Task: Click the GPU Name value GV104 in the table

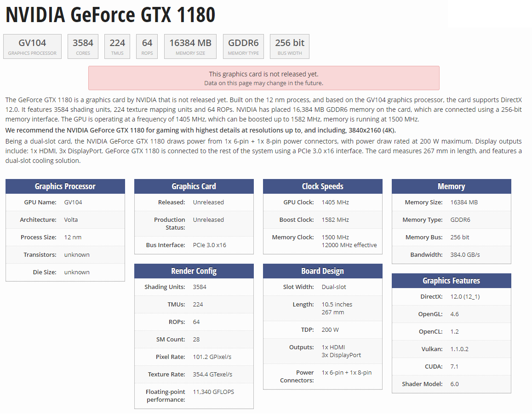Action: coord(73,202)
